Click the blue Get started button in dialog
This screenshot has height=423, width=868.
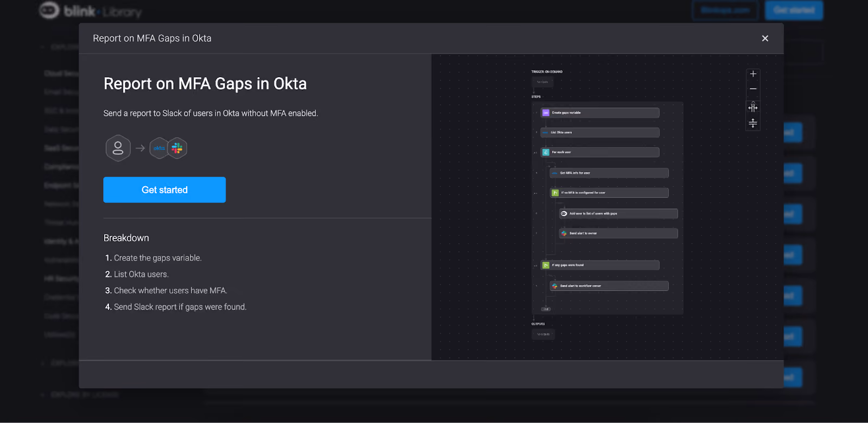(x=164, y=190)
